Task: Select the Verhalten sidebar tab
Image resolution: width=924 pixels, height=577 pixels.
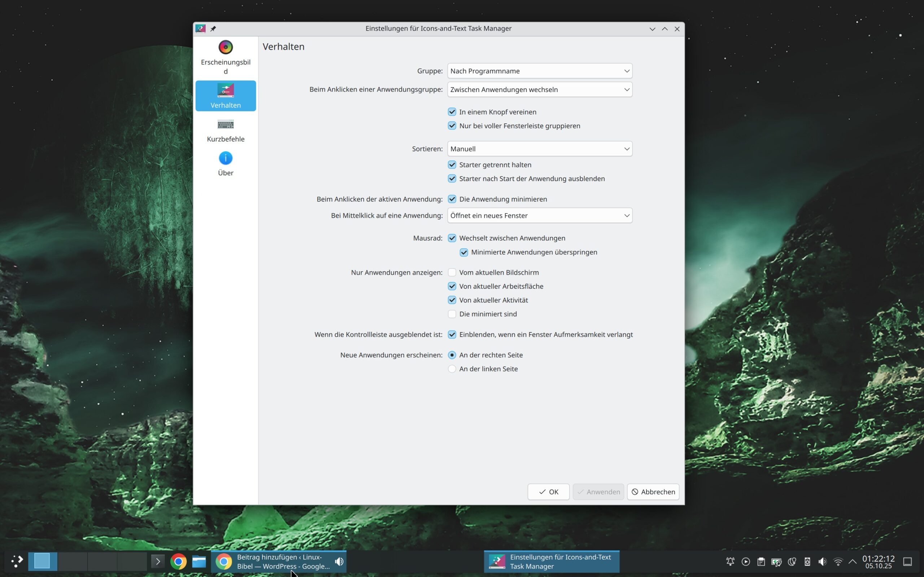Action: tap(225, 96)
